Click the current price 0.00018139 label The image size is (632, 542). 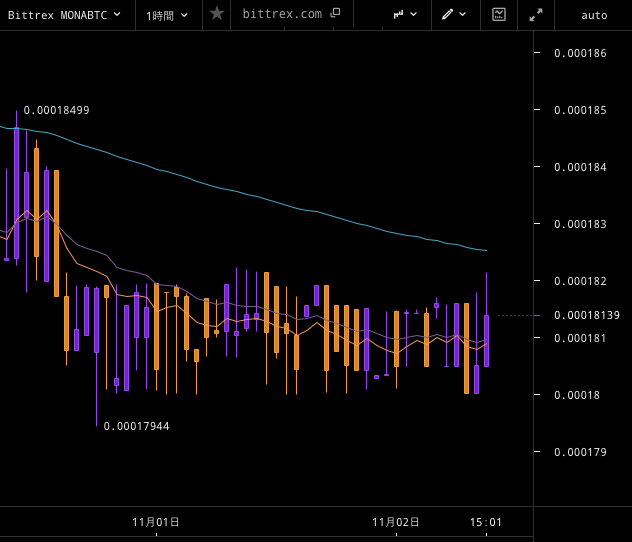pyautogui.click(x=587, y=316)
